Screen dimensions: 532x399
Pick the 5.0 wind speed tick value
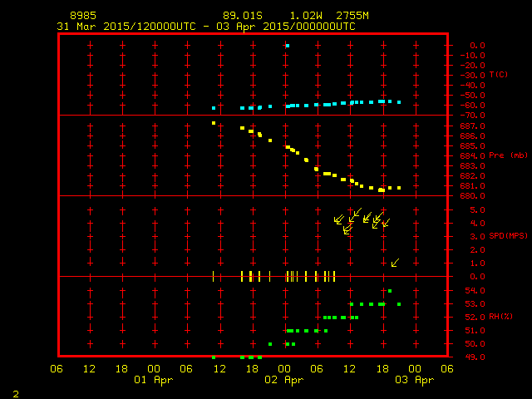click(477, 210)
